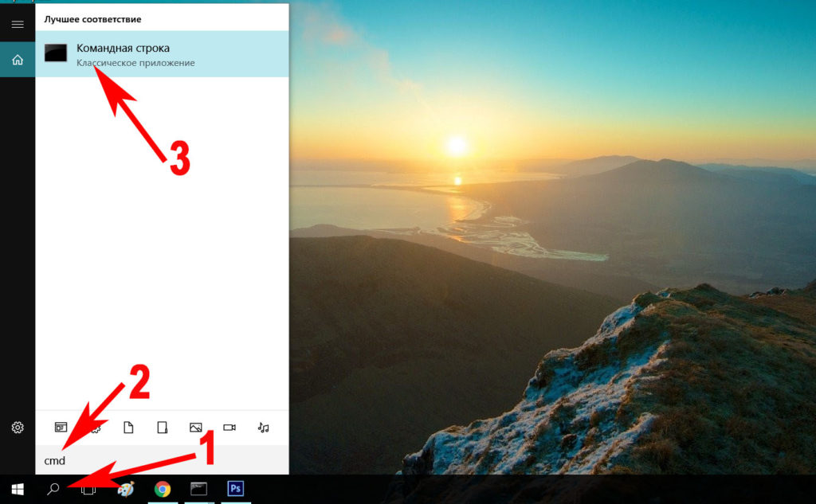Filter search results by Photos
The image size is (816, 504).
(x=195, y=428)
